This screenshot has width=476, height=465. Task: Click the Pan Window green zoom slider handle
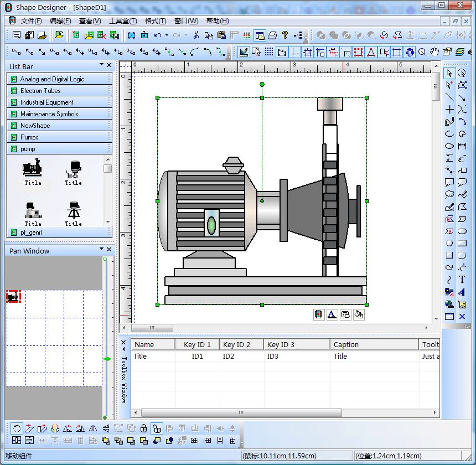pyautogui.click(x=107, y=359)
